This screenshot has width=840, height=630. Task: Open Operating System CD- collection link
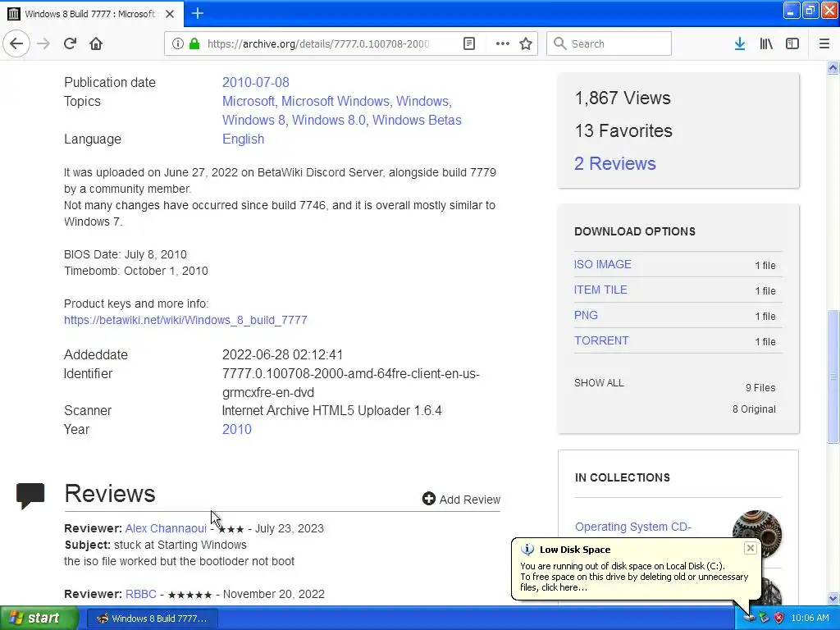pyautogui.click(x=633, y=527)
